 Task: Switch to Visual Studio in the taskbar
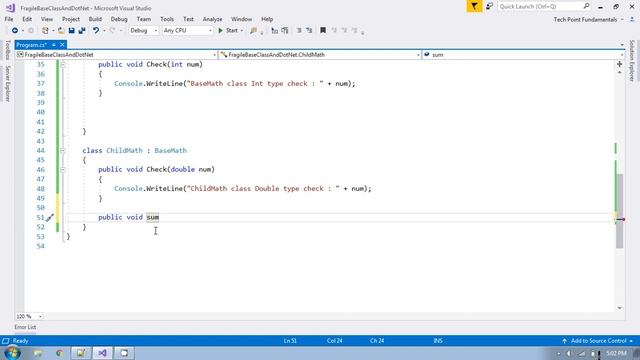tap(102, 353)
